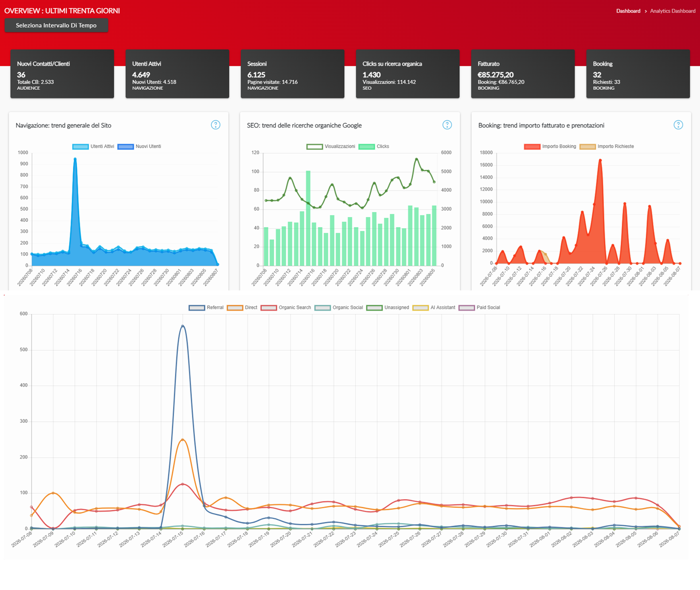700x590 pixels.
Task: Hide the Importo Booking series
Action: click(x=550, y=146)
